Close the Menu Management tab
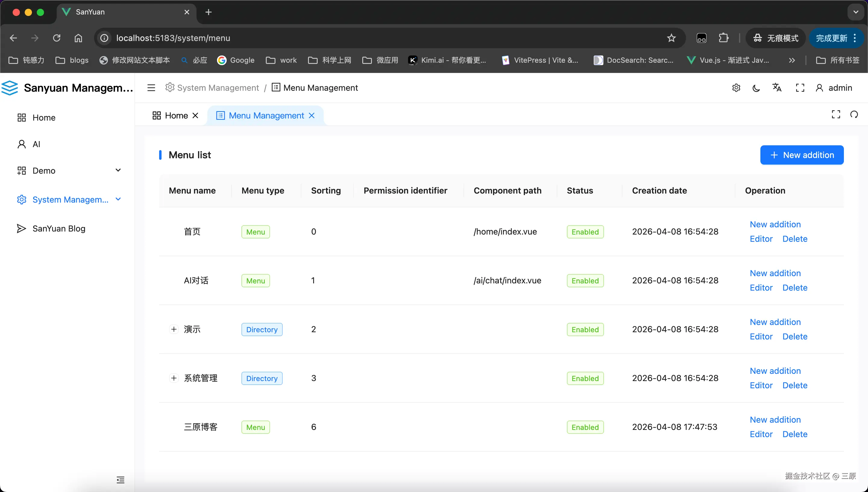 [x=311, y=115]
